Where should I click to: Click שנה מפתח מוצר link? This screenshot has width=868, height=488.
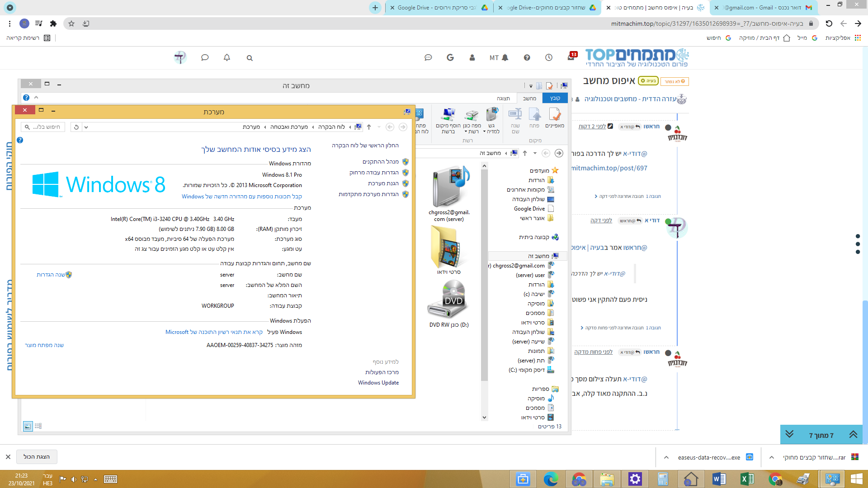pyautogui.click(x=44, y=345)
